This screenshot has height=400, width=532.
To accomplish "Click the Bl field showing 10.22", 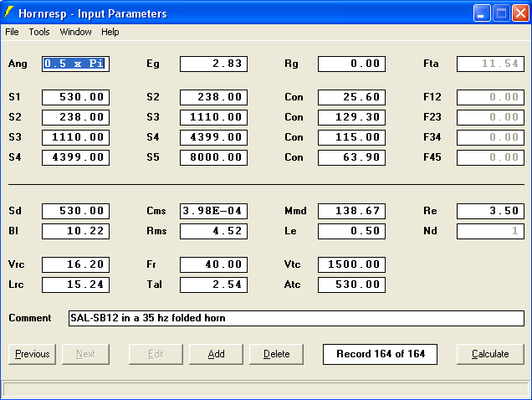I will pyautogui.click(x=75, y=231).
